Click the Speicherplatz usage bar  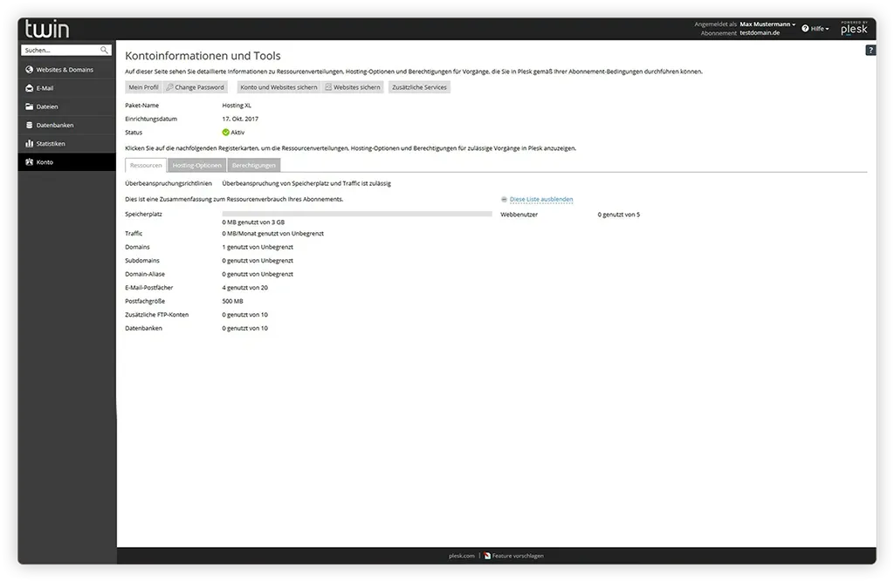tap(356, 214)
